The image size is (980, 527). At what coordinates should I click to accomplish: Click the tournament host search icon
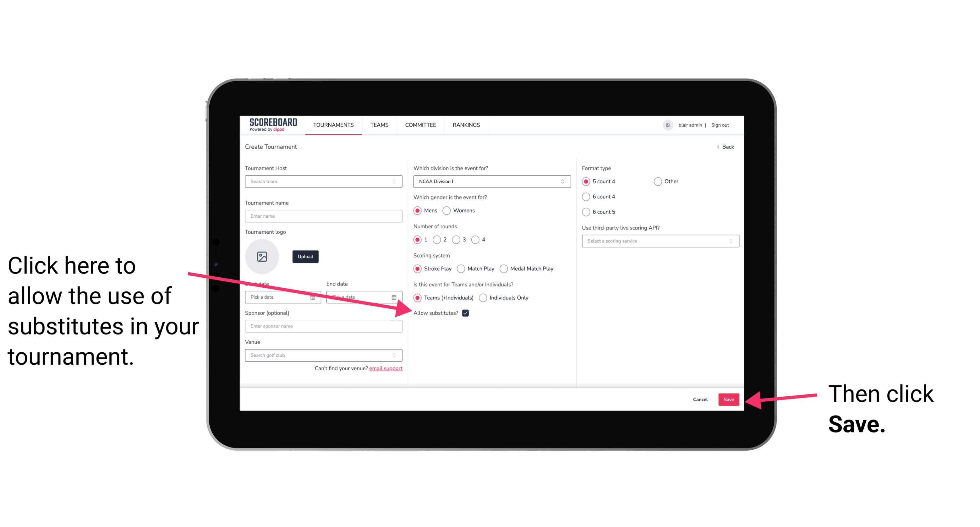point(397,181)
